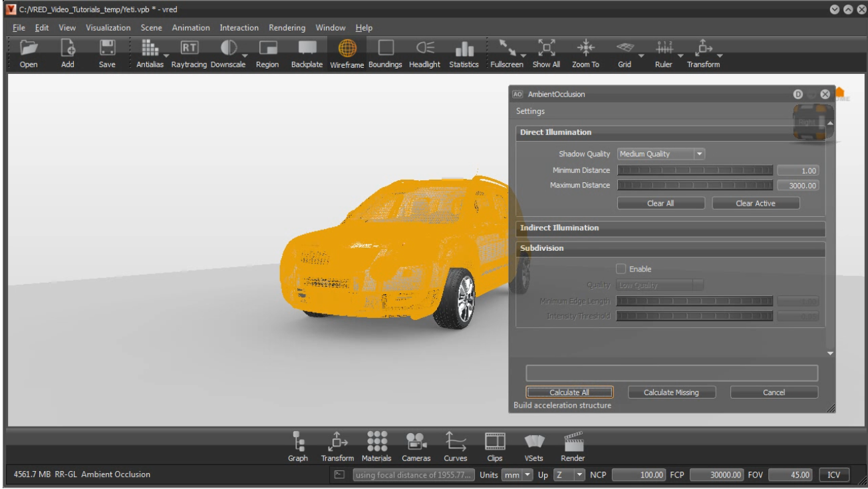Collapse the Subdivision section header
This screenshot has height=489, width=868.
[x=670, y=248]
